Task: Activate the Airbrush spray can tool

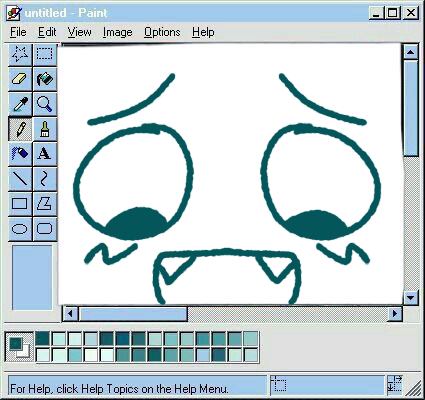Action: 20,154
